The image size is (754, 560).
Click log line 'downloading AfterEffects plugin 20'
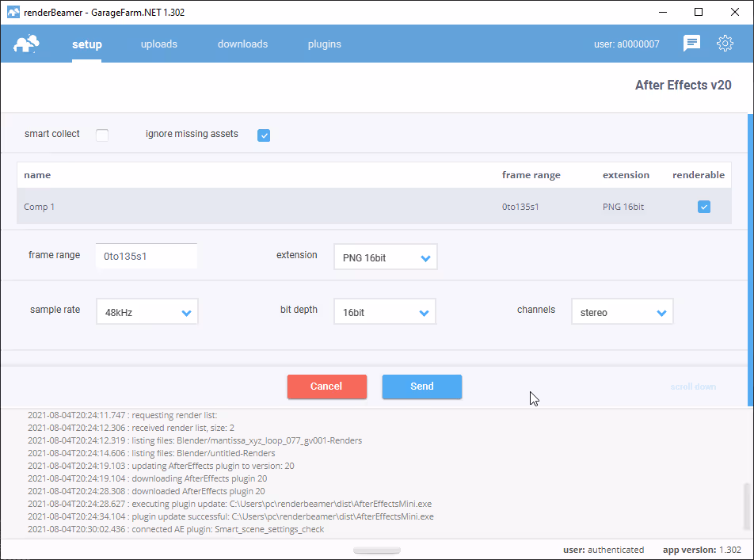click(147, 478)
